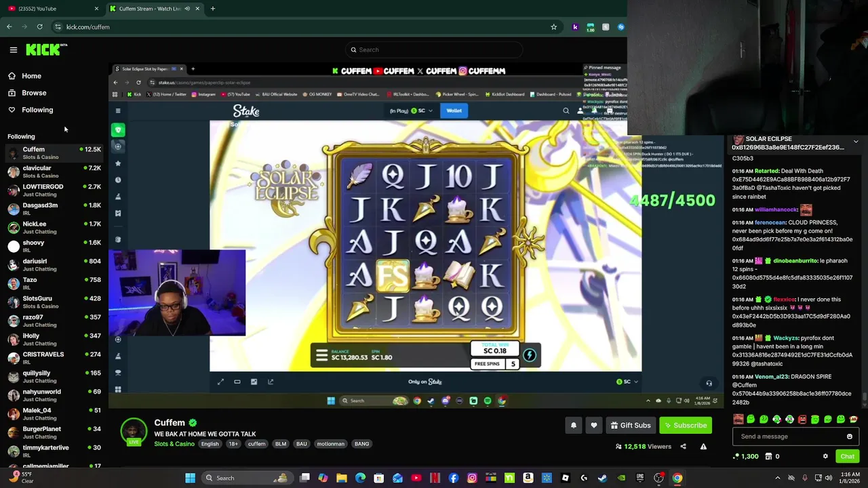
Task: Reload the kick.com page
Action: click(40, 27)
